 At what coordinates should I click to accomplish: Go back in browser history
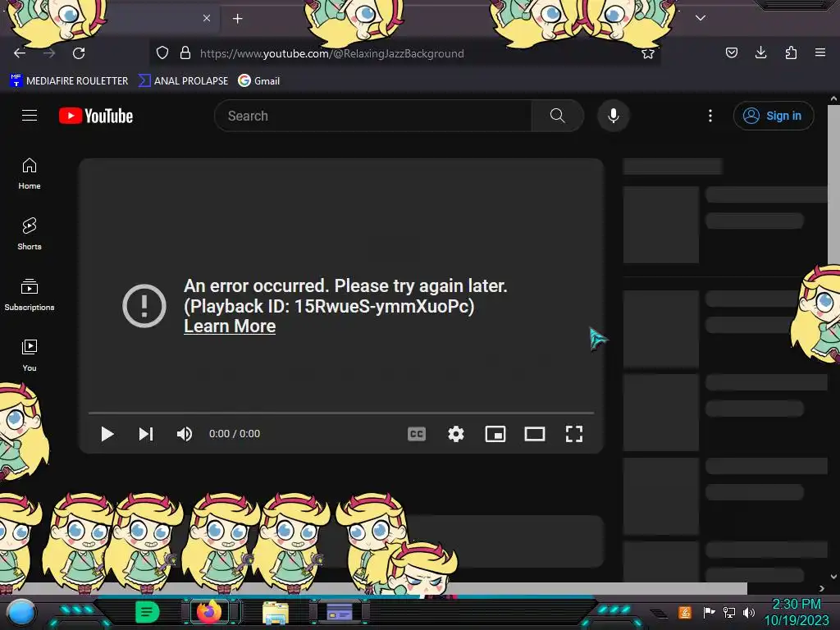[x=20, y=53]
